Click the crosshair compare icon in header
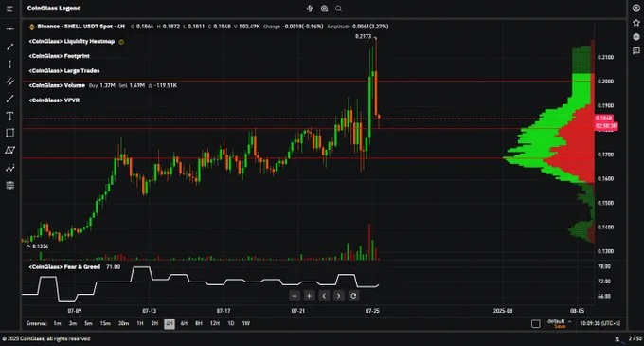 coord(310,9)
